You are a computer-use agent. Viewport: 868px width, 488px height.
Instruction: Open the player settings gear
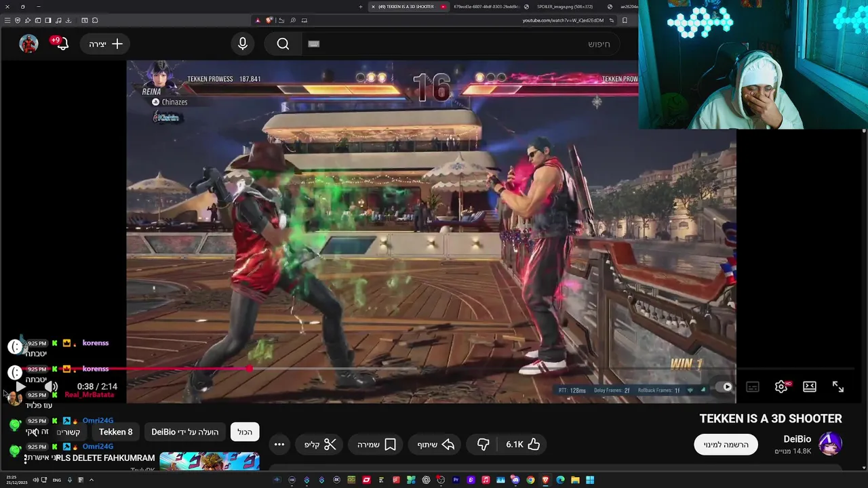click(781, 387)
